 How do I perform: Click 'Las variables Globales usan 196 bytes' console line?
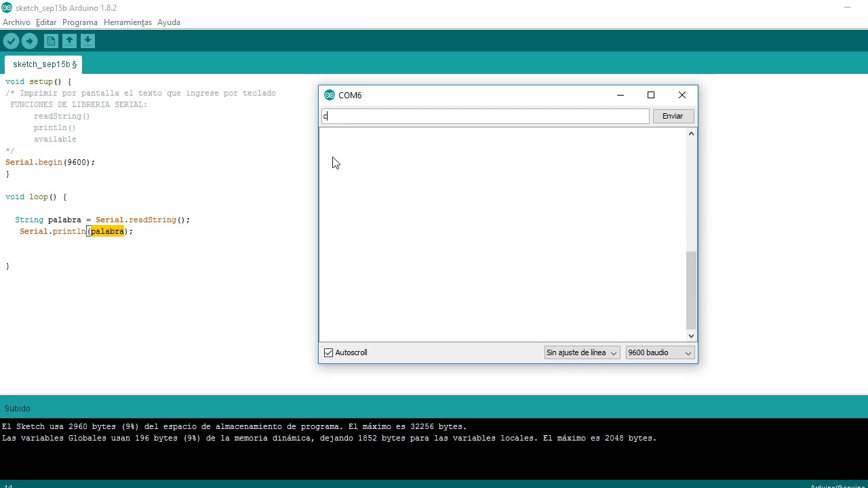330,438
